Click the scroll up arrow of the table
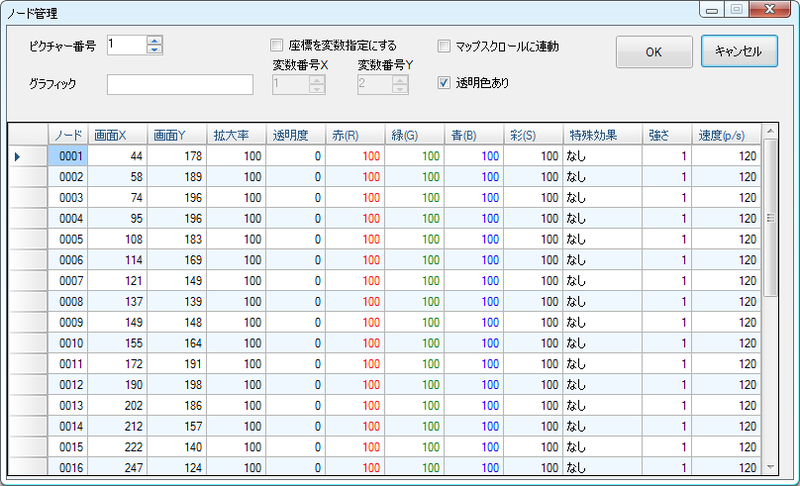 [x=770, y=131]
